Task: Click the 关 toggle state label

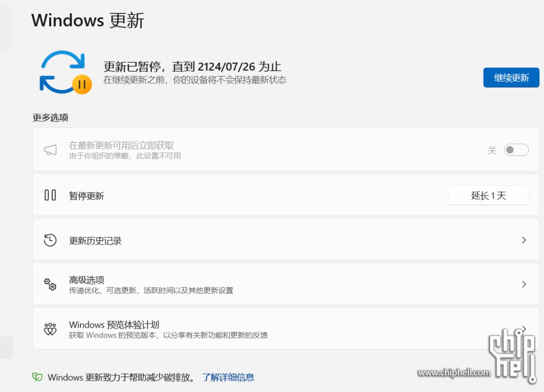Action: coord(492,150)
